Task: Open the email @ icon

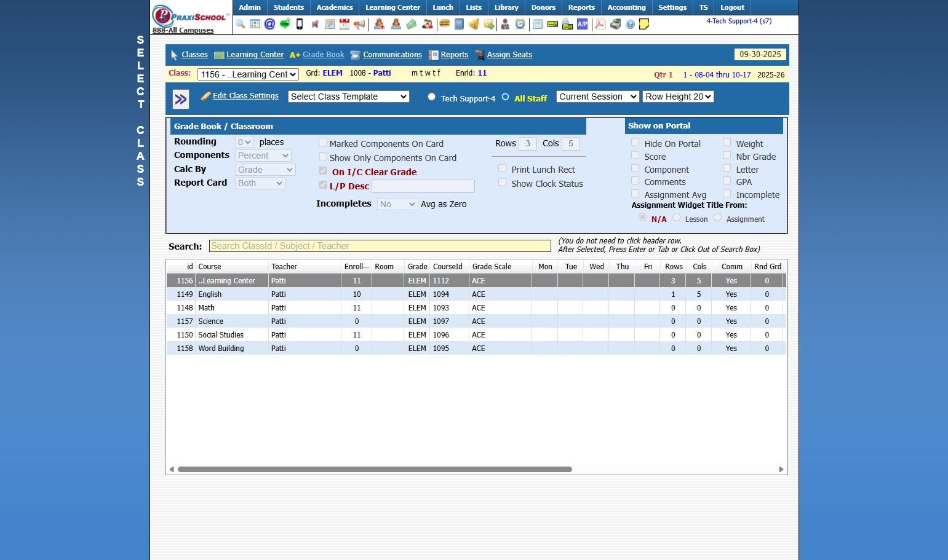Action: click(x=269, y=24)
